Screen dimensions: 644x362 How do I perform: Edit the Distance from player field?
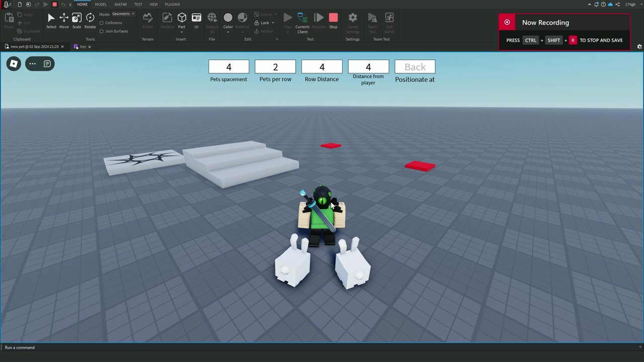(x=368, y=67)
